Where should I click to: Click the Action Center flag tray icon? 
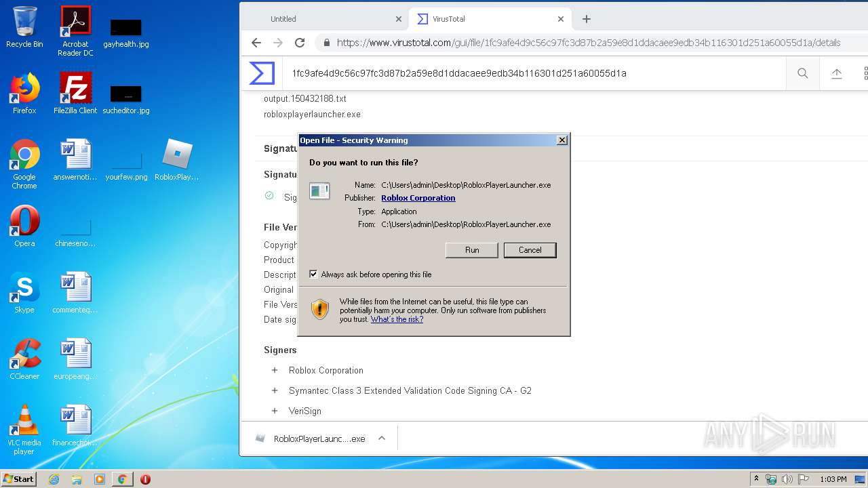tap(804, 479)
